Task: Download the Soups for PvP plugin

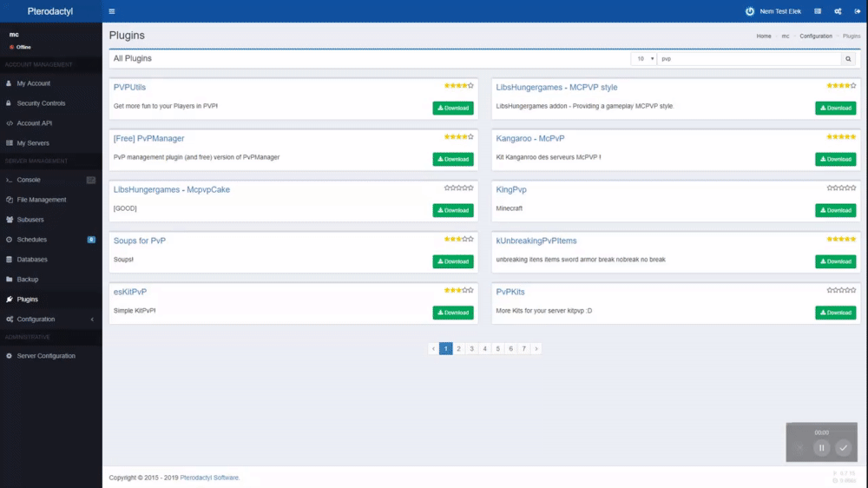Action: 453,261
